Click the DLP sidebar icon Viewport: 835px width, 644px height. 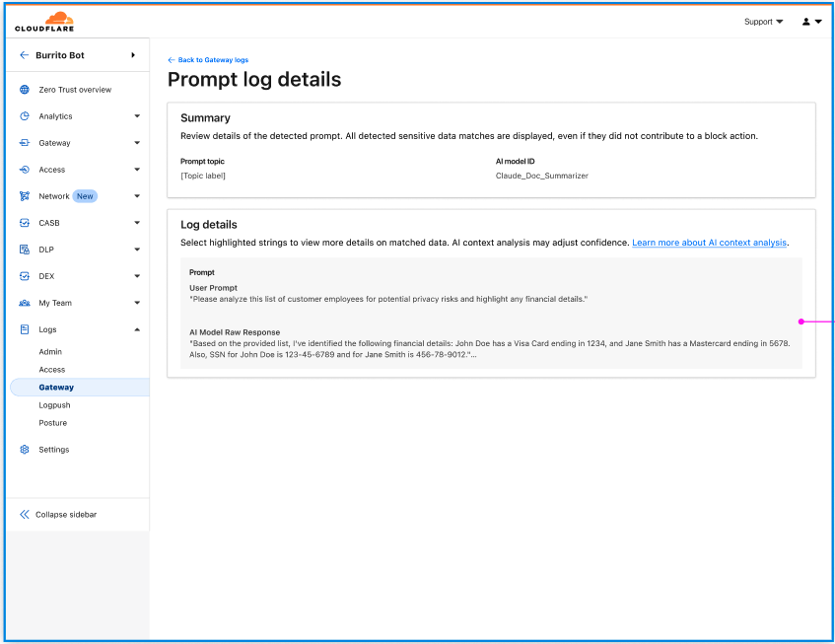click(x=25, y=250)
